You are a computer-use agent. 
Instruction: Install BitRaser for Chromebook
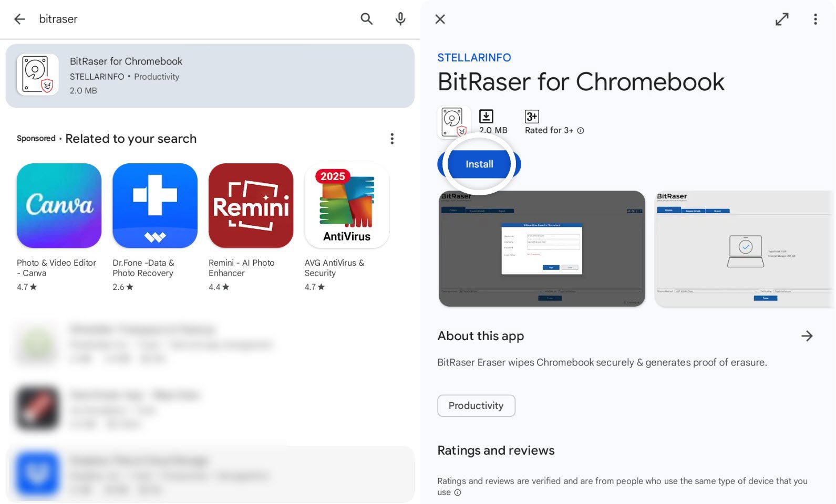(479, 164)
